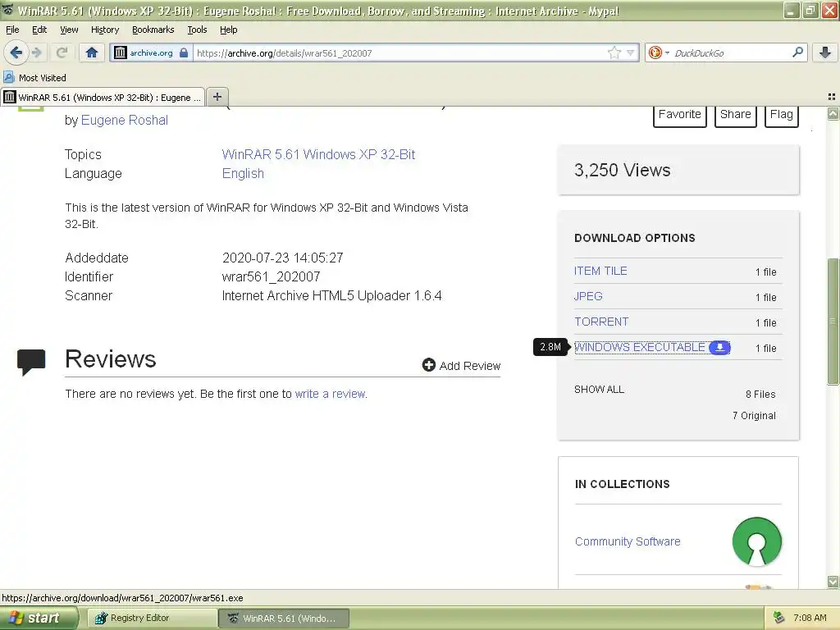Click the scrollbar up arrow
This screenshot has width=840, height=630.
click(833, 113)
